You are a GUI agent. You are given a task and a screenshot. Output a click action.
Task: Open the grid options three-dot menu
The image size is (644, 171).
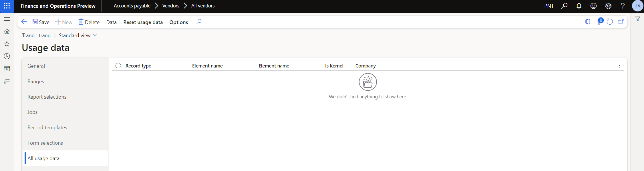[619, 66]
